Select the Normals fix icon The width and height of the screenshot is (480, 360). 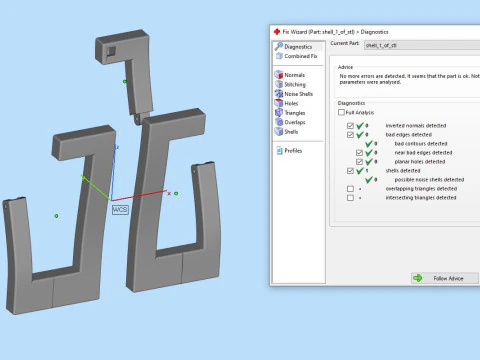(279, 74)
